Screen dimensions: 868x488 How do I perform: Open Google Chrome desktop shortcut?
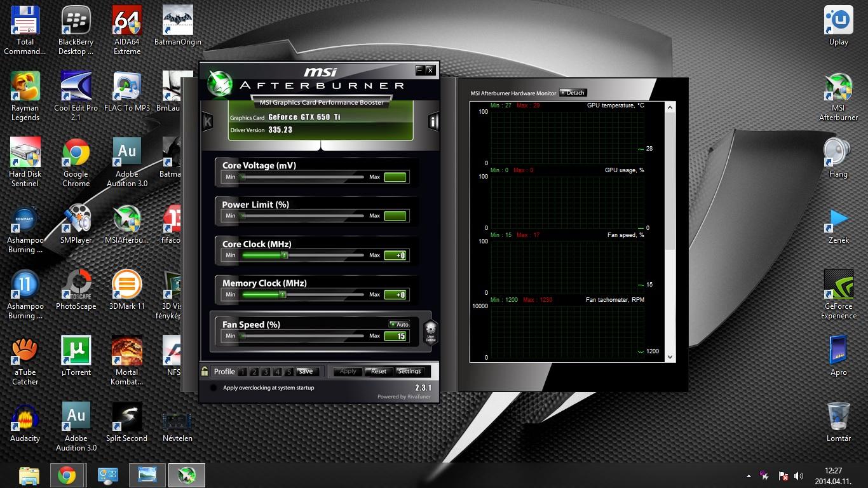tap(76, 163)
